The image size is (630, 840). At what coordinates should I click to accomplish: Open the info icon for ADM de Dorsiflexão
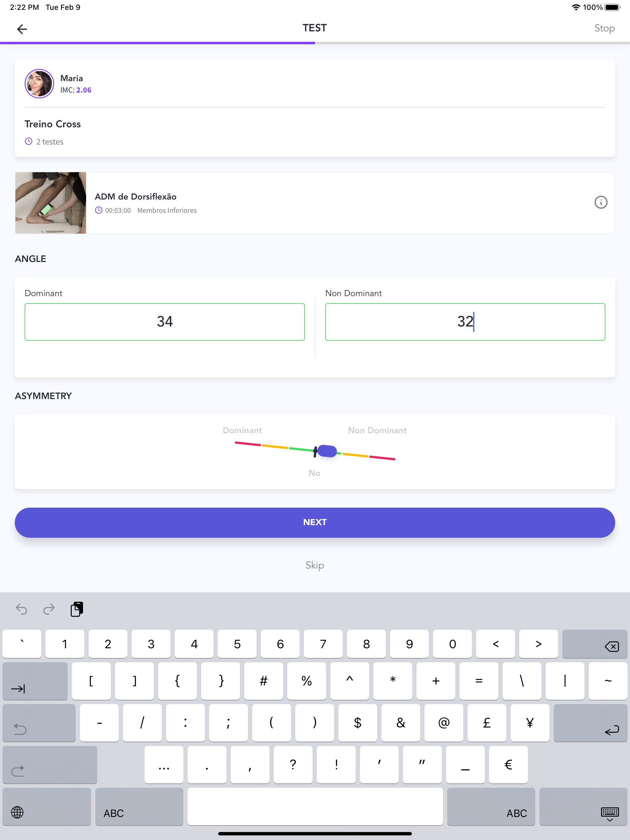[601, 202]
